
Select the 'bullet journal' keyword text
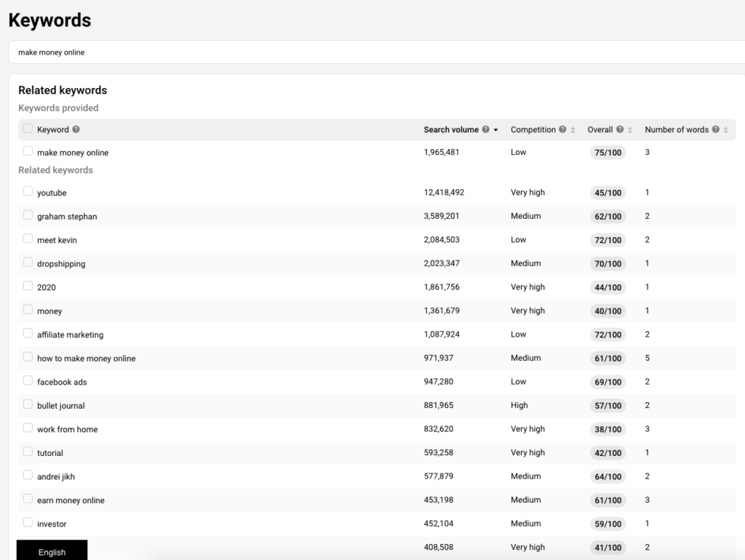pyautogui.click(x=61, y=406)
